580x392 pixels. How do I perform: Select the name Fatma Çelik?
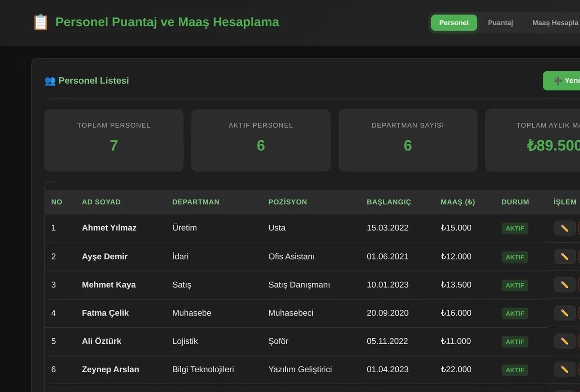105,313
